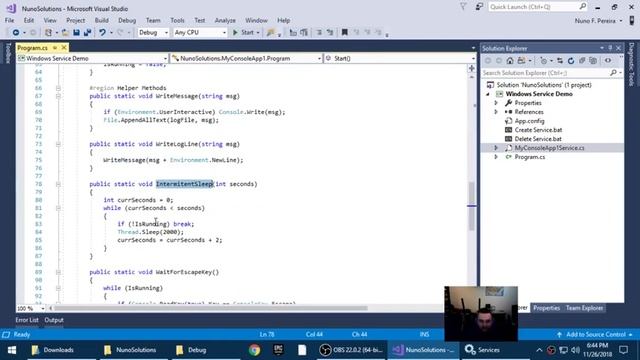The height and width of the screenshot is (360, 640).
Task: Open the Nuno F. Pereira account menu
Action: pos(598,20)
